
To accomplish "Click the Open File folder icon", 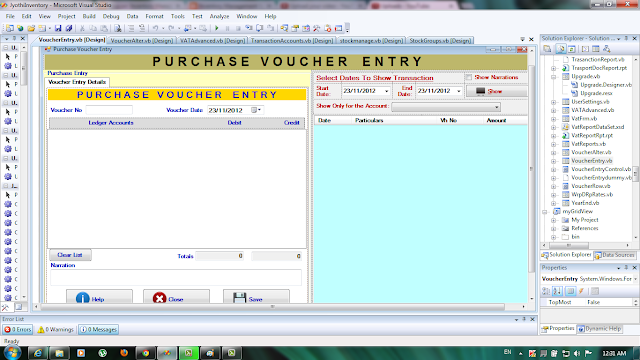I will (31, 28).
